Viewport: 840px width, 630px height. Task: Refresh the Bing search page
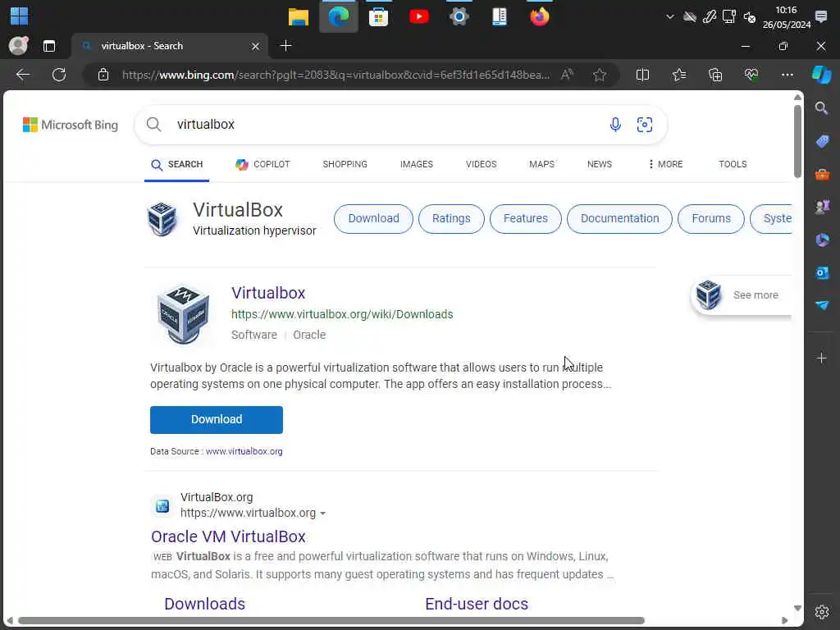click(59, 75)
